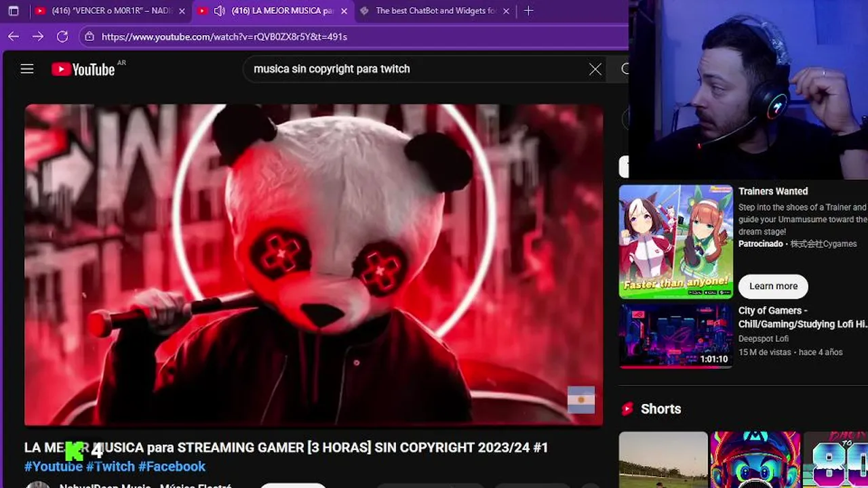Open the #Twitch hashtag link
Viewport: 868px width, 488px height.
point(111,466)
